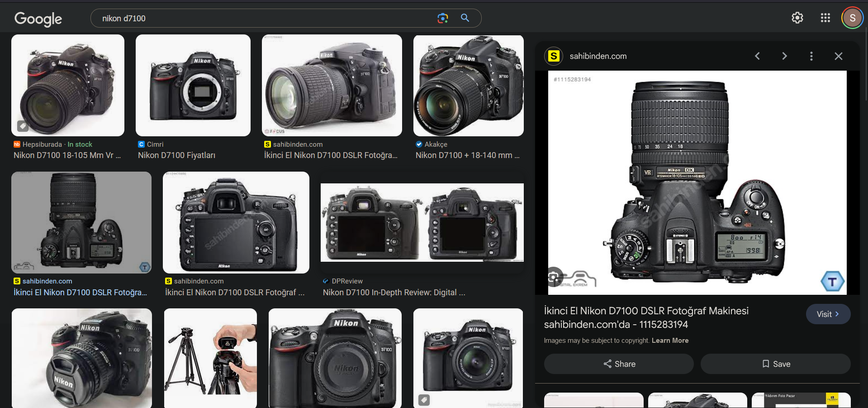
Task: Open the DPReview In-Depth Review result image
Action: (422, 222)
